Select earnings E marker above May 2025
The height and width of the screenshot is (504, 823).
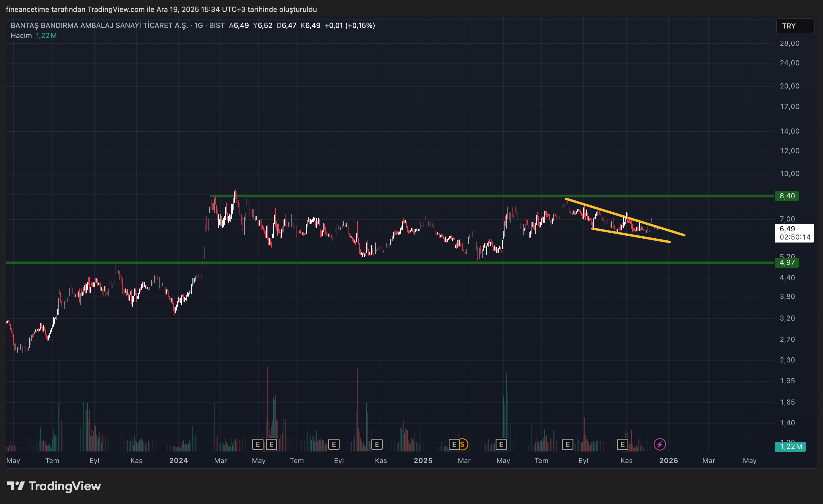501,444
